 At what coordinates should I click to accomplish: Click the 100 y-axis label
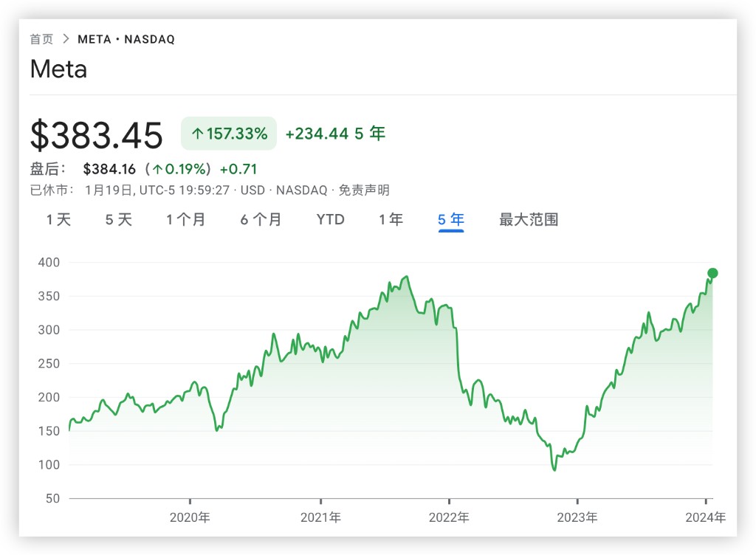(49, 465)
